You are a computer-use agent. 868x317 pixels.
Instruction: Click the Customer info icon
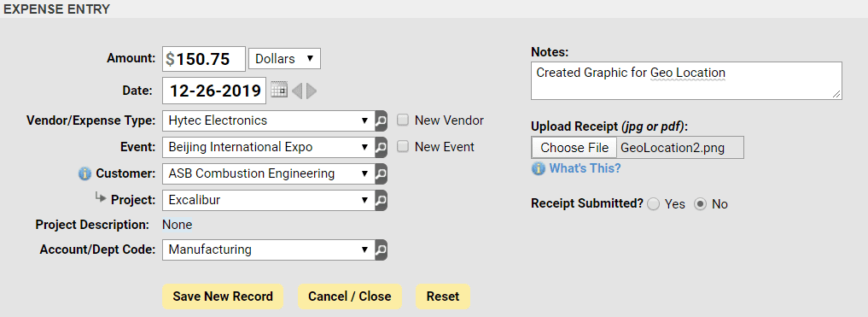(x=84, y=174)
